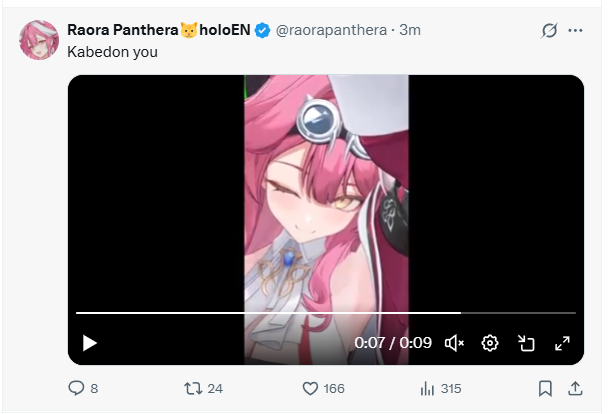Play the video

point(89,343)
